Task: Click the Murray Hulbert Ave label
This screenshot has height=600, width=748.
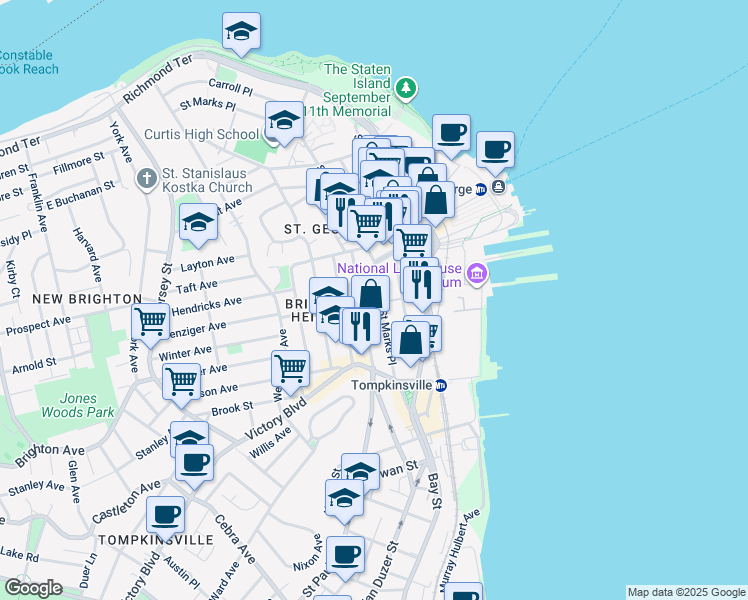Action: pos(458,551)
